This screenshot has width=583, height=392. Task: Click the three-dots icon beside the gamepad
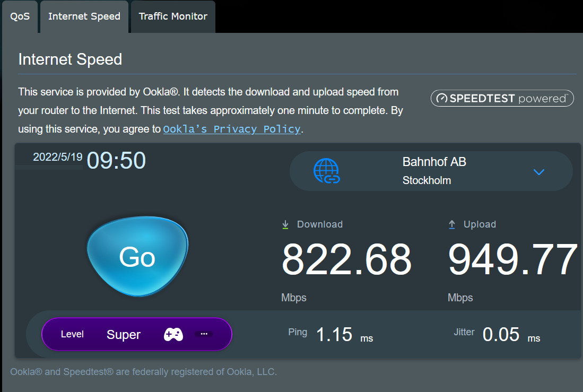point(204,334)
